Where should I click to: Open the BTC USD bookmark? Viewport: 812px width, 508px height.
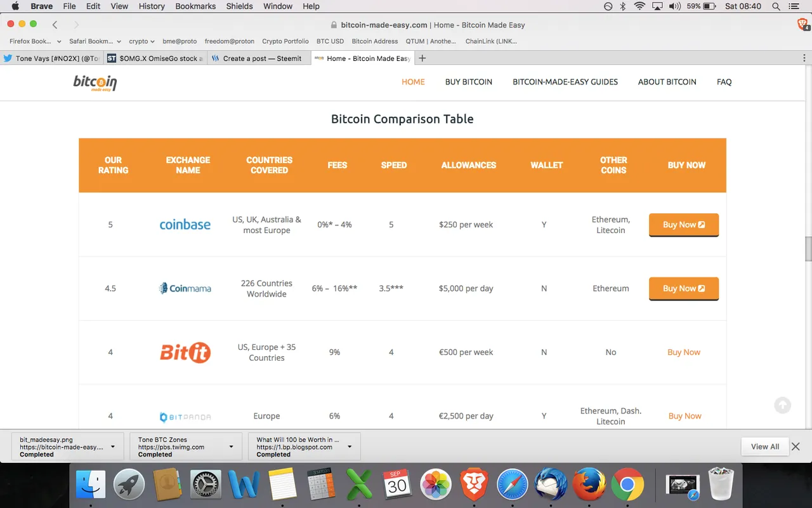pyautogui.click(x=331, y=41)
